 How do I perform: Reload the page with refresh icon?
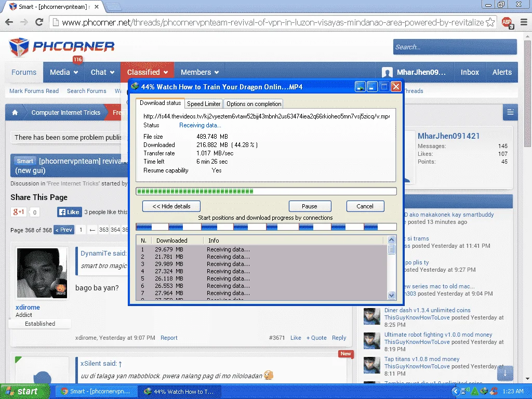click(x=39, y=22)
